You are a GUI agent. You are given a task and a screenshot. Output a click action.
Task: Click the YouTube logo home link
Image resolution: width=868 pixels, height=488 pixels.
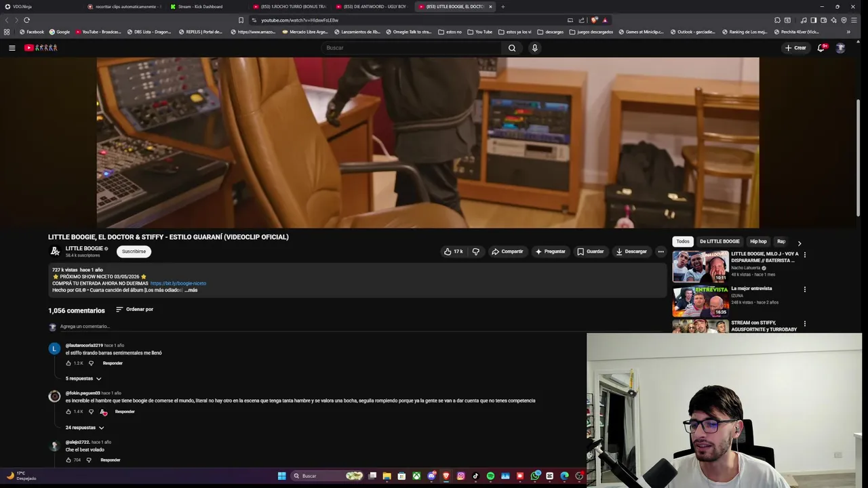[x=41, y=48]
